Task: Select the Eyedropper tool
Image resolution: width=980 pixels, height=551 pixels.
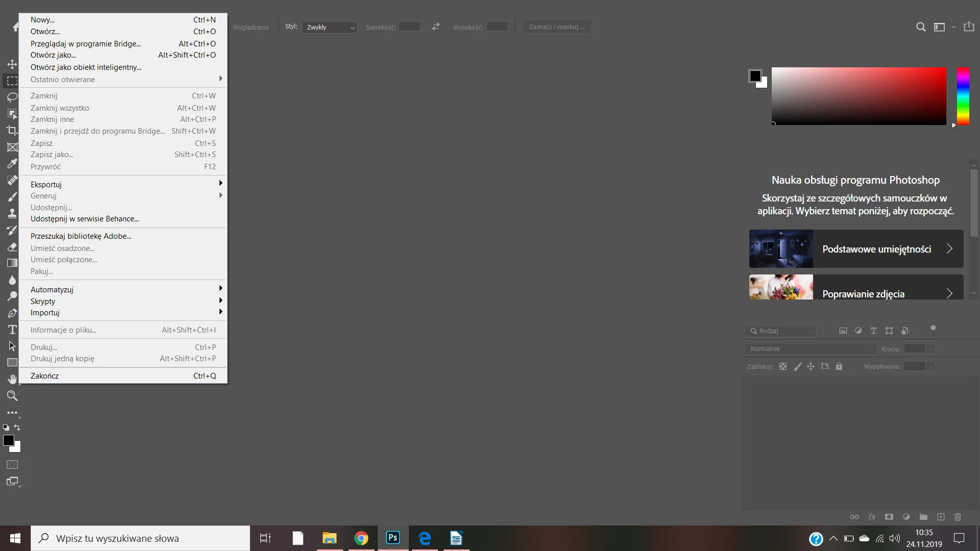Action: [x=12, y=164]
